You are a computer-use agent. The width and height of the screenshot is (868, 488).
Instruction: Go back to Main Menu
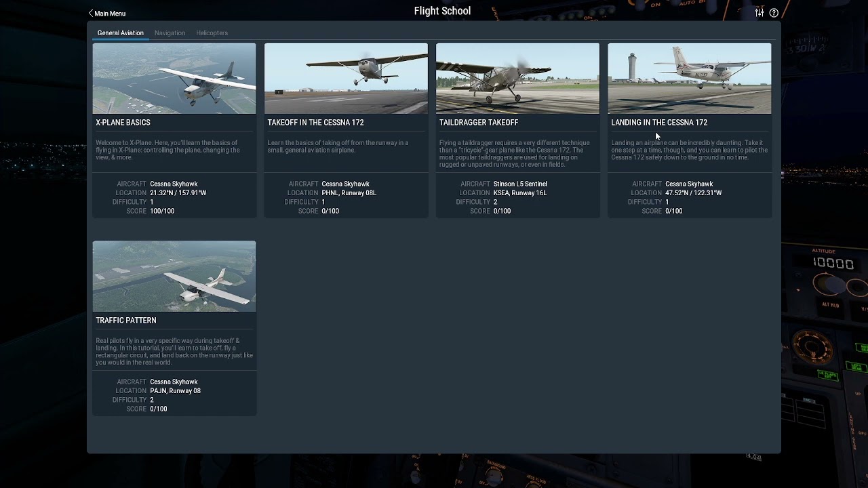click(x=106, y=14)
